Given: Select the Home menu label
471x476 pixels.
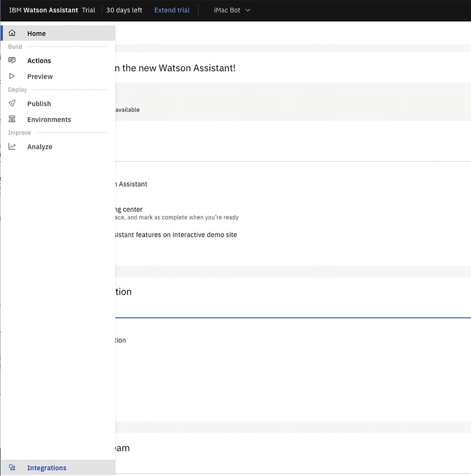Looking at the screenshot, I should point(37,33).
